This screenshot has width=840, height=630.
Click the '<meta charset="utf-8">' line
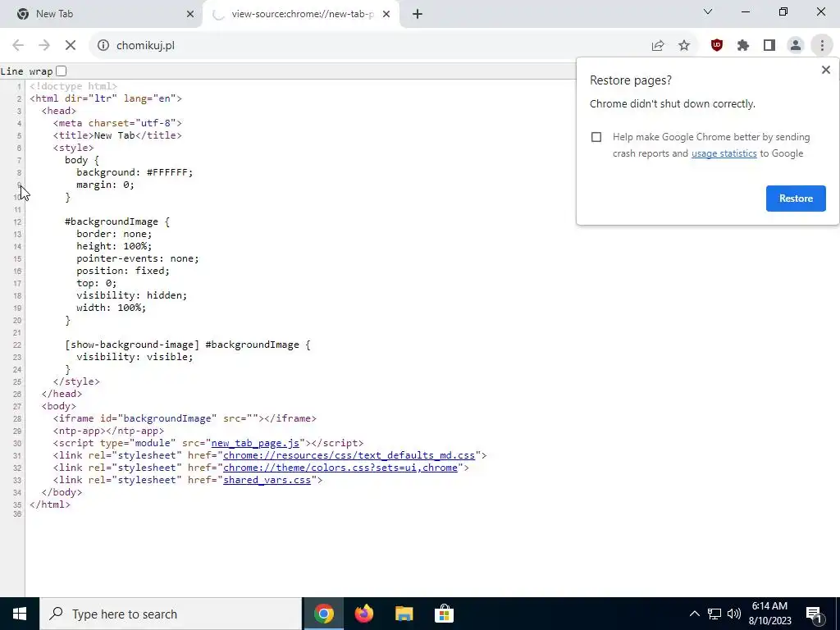pos(117,123)
